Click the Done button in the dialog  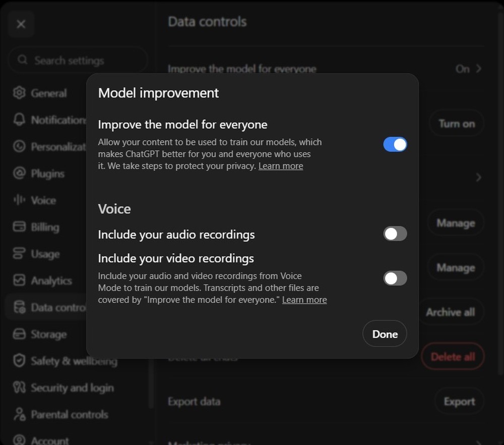[385, 333]
